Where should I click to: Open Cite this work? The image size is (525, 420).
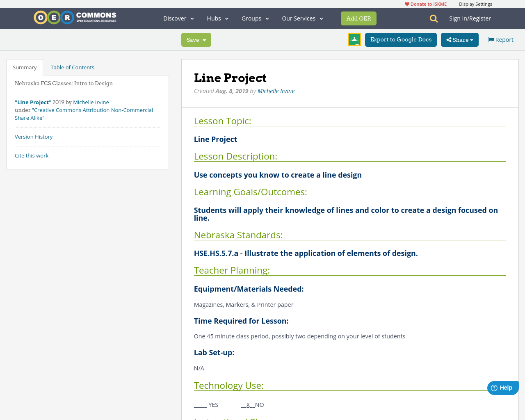pyautogui.click(x=32, y=155)
